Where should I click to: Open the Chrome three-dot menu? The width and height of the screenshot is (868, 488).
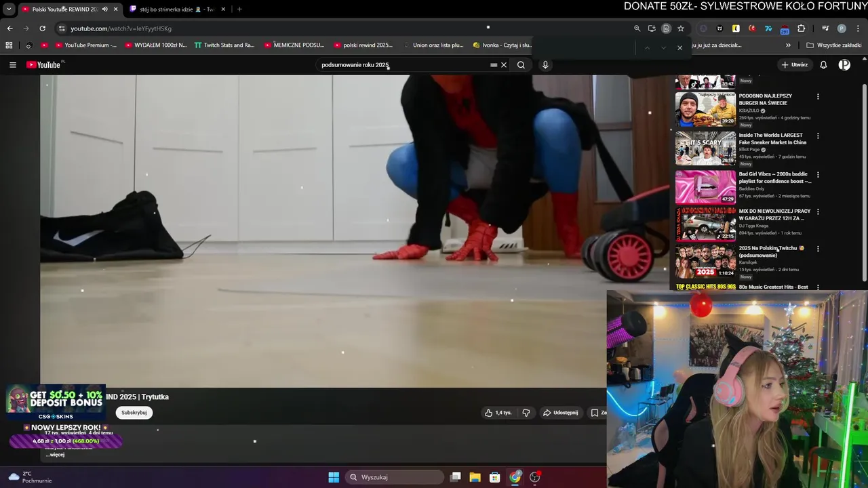pyautogui.click(x=859, y=28)
